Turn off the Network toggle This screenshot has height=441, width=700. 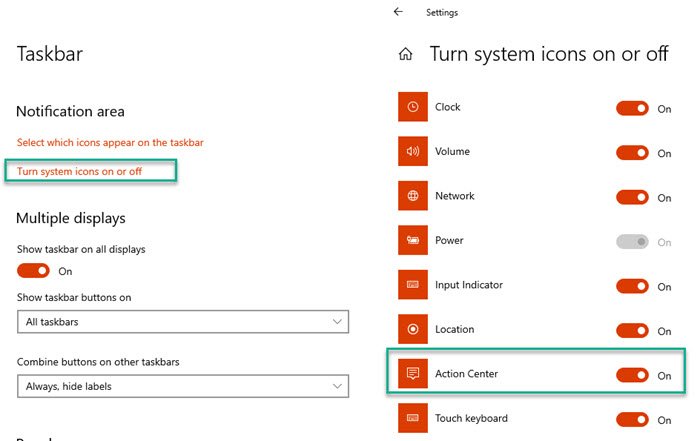point(632,198)
